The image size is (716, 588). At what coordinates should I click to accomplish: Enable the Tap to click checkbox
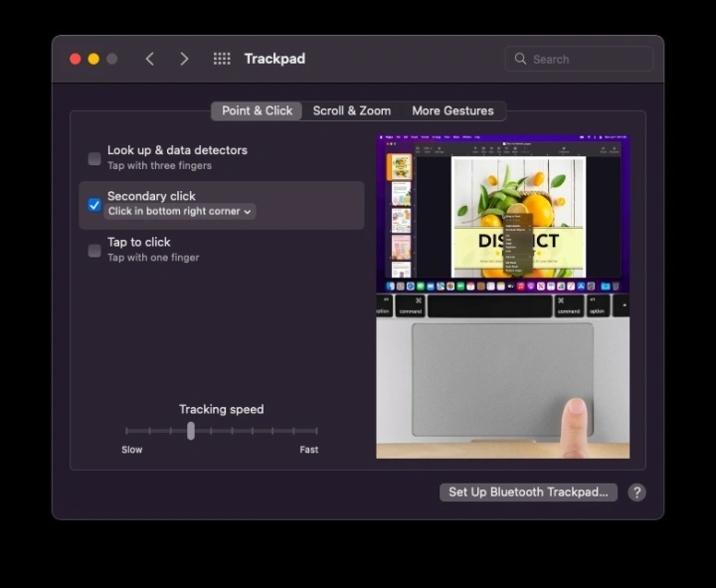click(x=94, y=251)
